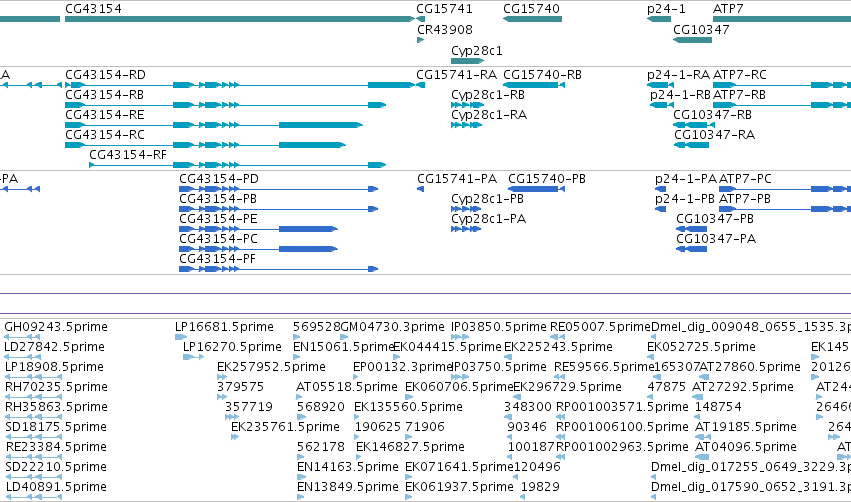Select protein CG10347-PB

(691, 229)
